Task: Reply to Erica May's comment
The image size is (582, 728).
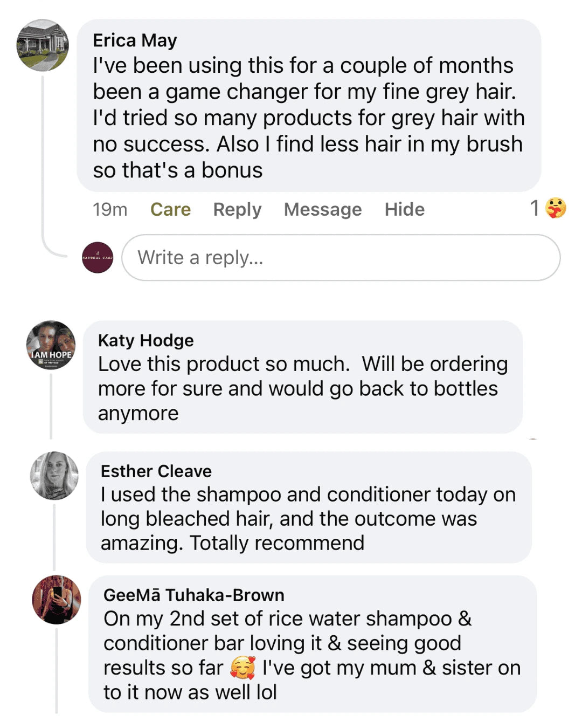Action: [237, 209]
